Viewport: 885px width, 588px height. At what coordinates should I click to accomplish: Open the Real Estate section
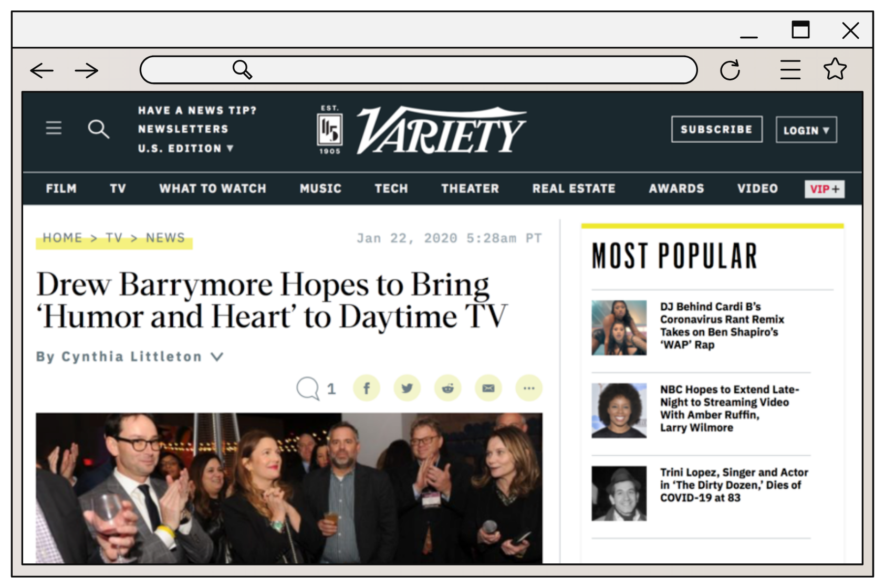[574, 188]
